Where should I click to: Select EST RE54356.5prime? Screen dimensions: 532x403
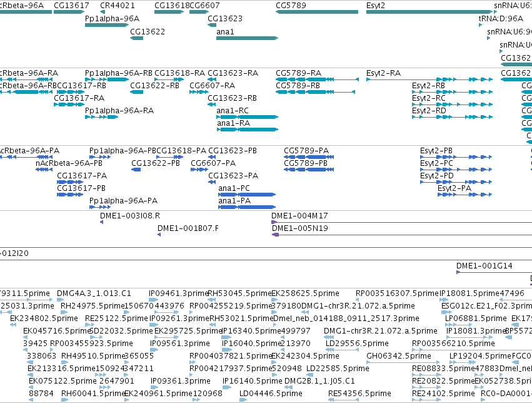point(343,400)
